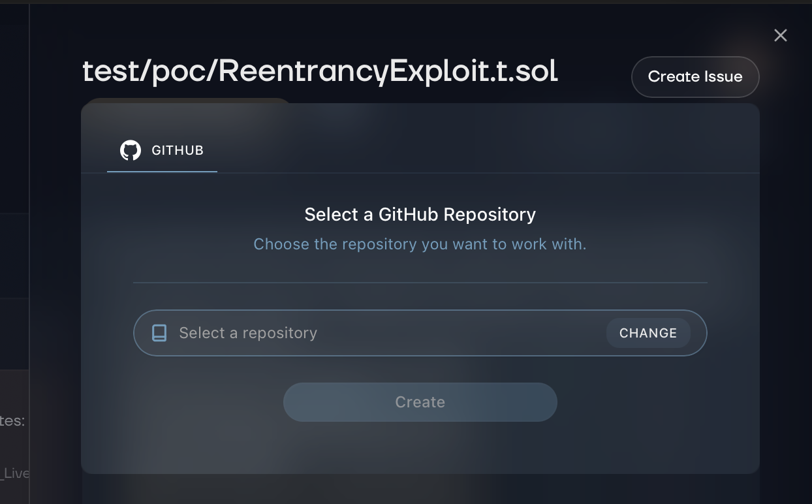Click the small book glyph inside the selector

point(159,333)
